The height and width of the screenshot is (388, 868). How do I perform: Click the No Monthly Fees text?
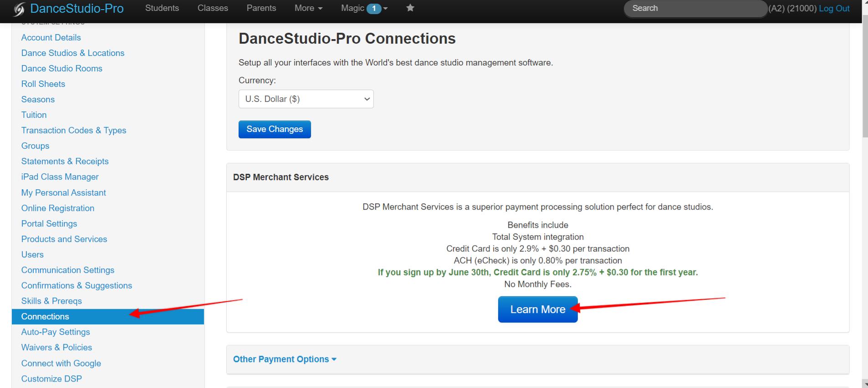pyautogui.click(x=538, y=284)
